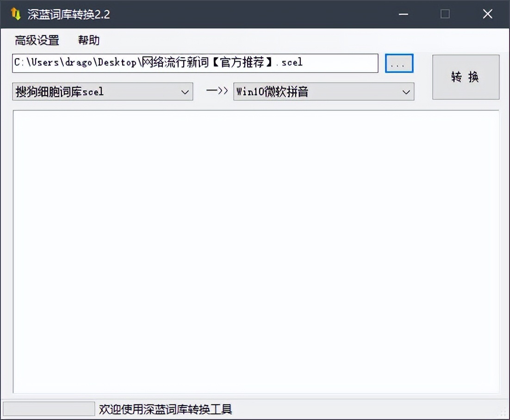Screen dimensions: 510x420
Task: Click the status bar progress bar
Action: [49, 409]
